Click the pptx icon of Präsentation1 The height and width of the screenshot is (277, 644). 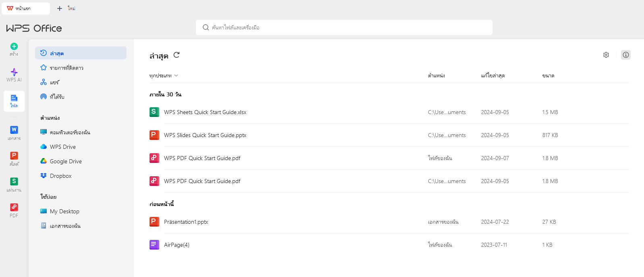pyautogui.click(x=154, y=222)
